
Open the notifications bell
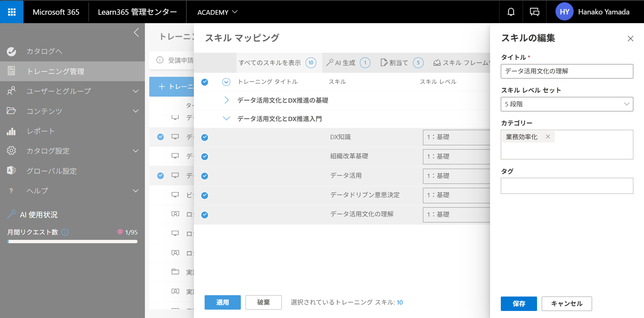pyautogui.click(x=511, y=12)
